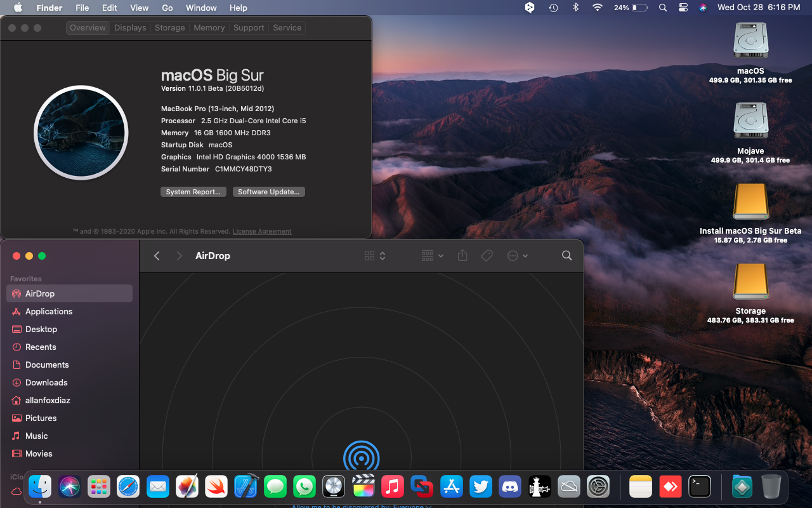812x508 pixels.
Task: Open the grey cloud app in Dock
Action: click(569, 487)
